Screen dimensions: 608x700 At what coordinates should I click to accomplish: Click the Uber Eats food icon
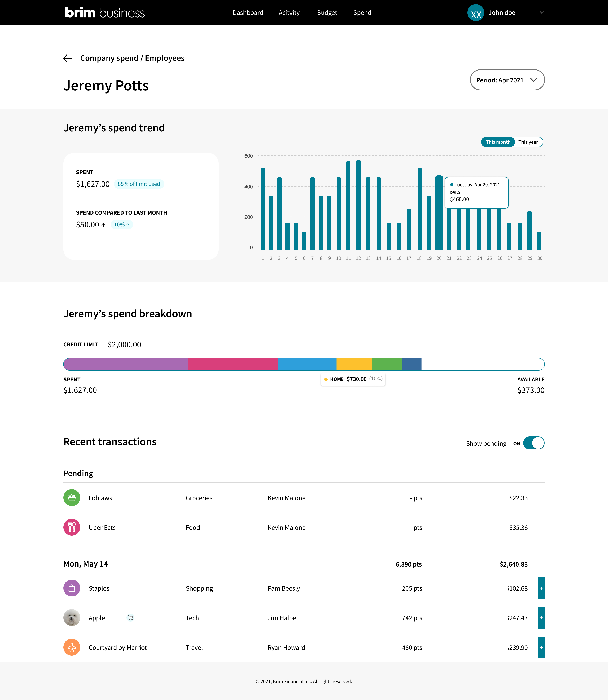click(72, 527)
